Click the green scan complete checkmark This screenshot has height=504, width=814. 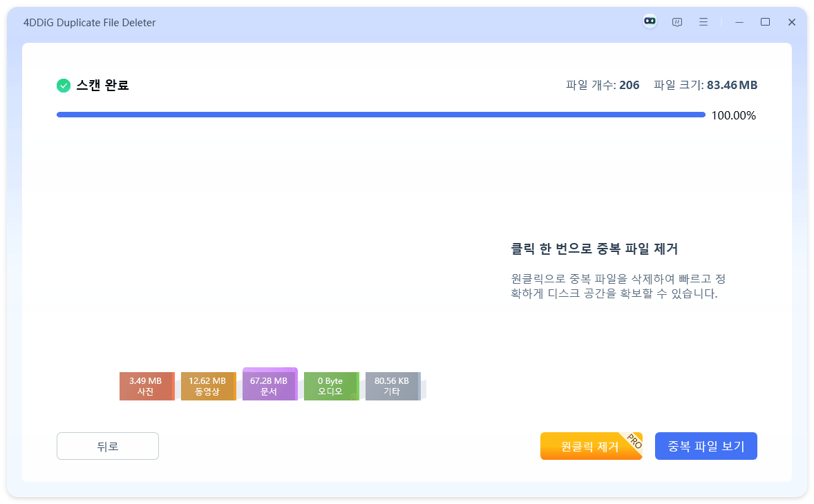click(x=64, y=85)
